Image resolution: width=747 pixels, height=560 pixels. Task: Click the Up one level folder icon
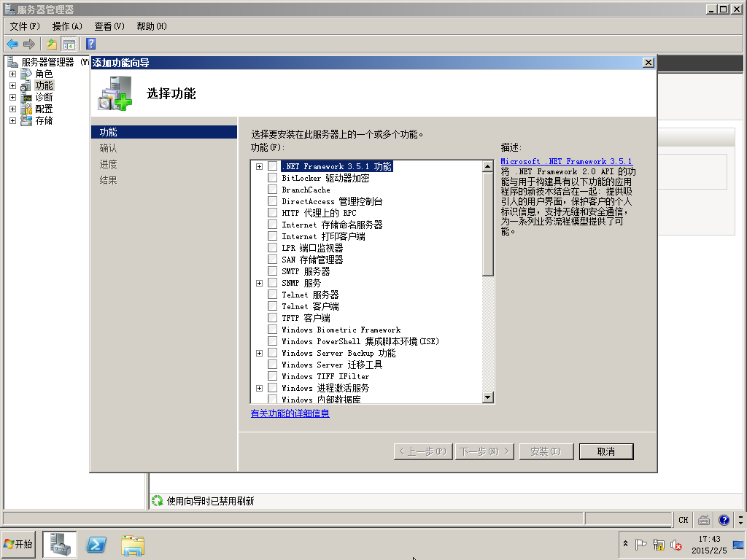click(52, 44)
